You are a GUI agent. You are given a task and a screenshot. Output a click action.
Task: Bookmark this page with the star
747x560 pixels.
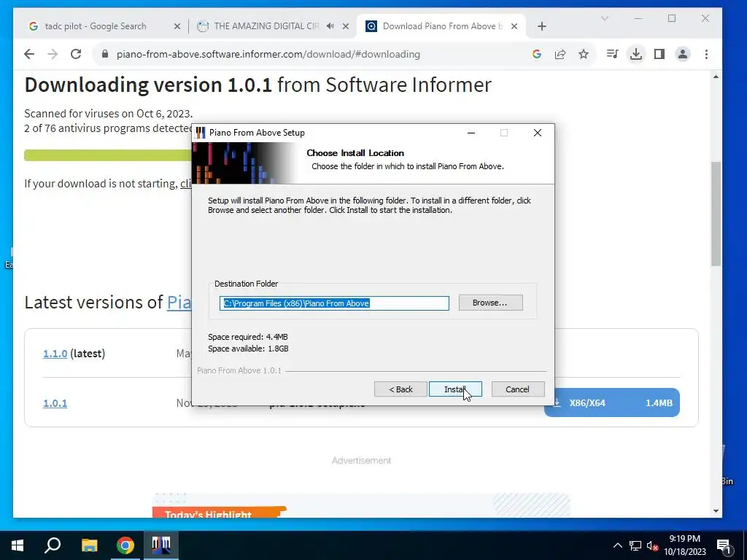click(584, 54)
